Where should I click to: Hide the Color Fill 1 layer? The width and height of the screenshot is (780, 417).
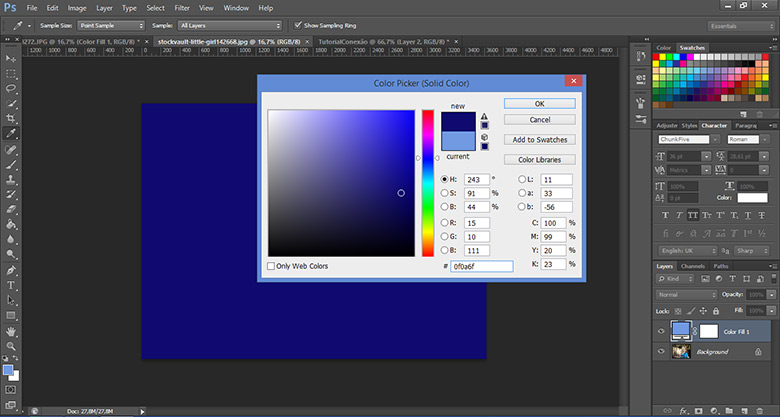click(x=661, y=330)
